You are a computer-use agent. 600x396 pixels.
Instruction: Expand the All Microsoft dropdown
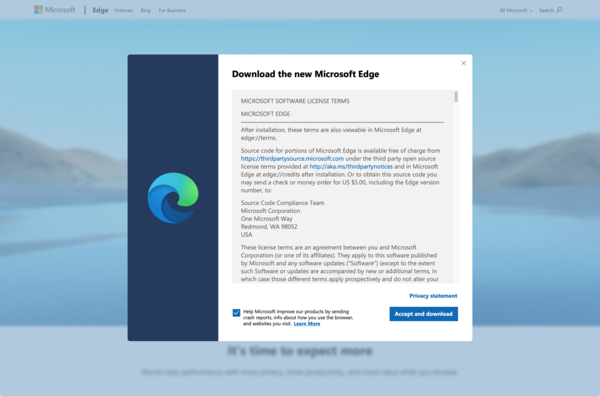[515, 10]
